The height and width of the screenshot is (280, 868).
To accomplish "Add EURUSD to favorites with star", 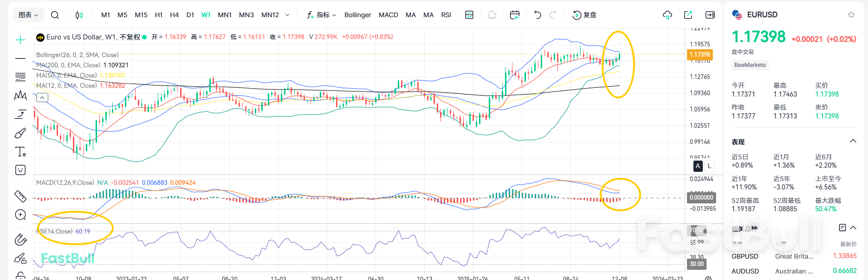I will click(851, 15).
